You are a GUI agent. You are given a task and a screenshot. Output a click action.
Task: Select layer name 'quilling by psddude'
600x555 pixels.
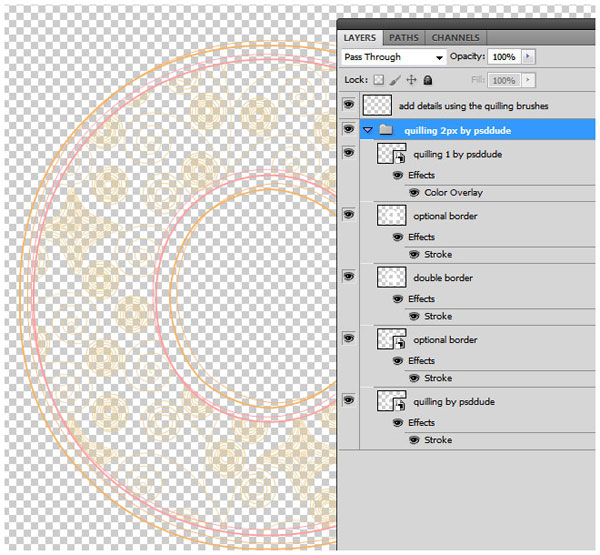coord(454,402)
